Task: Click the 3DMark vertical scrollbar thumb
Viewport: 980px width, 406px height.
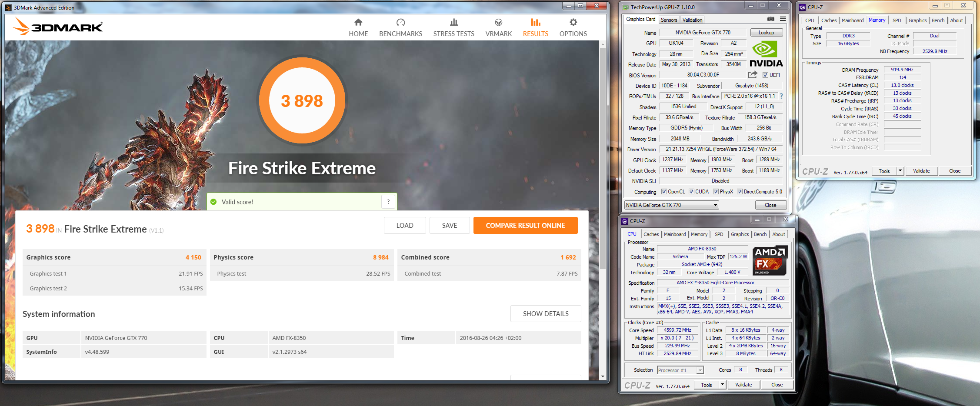Action: click(603, 158)
